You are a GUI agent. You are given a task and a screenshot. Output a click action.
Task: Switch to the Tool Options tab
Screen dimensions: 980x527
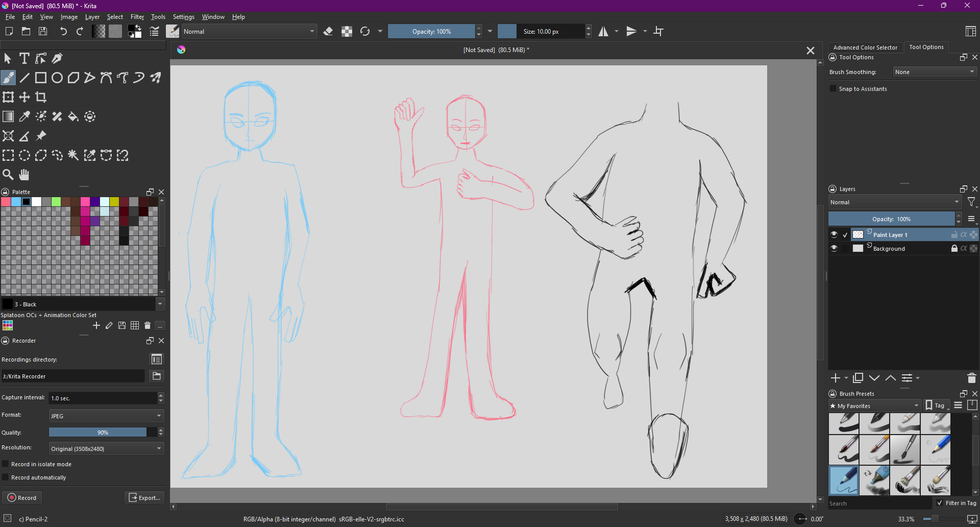(x=926, y=47)
